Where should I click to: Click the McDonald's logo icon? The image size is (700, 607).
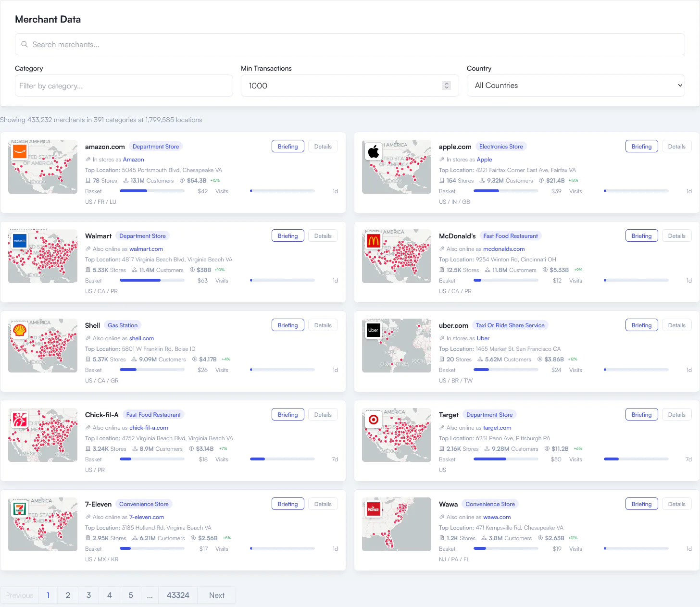coord(374,241)
